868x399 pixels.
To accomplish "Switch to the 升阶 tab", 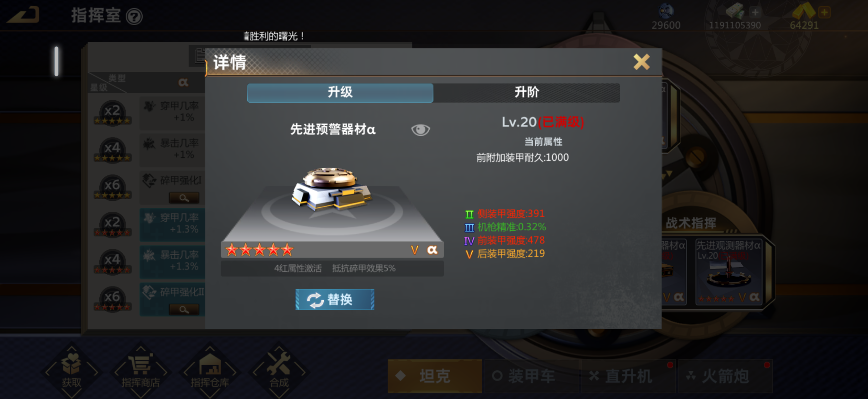I will (x=526, y=92).
